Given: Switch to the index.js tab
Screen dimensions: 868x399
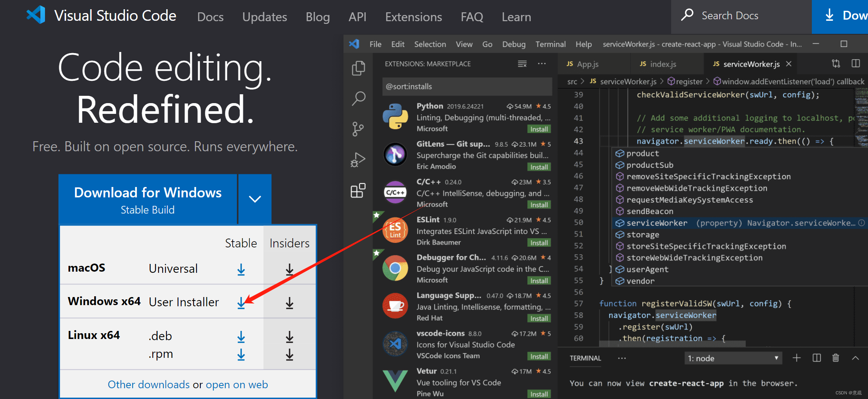Looking at the screenshot, I should (667, 64).
